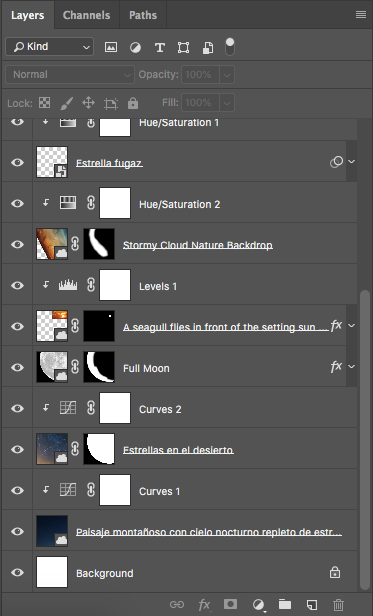Image resolution: width=373 pixels, height=616 pixels.
Task: Lock position move icon
Action: click(88, 103)
